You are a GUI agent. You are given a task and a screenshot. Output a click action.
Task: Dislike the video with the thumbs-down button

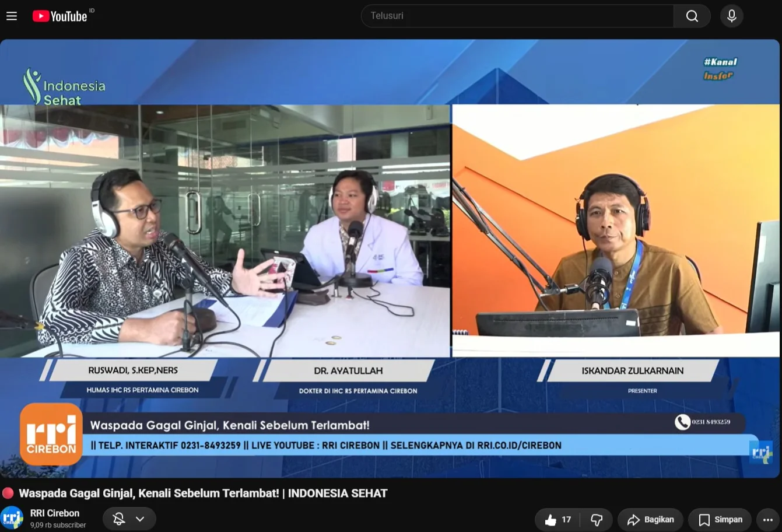pyautogui.click(x=597, y=520)
